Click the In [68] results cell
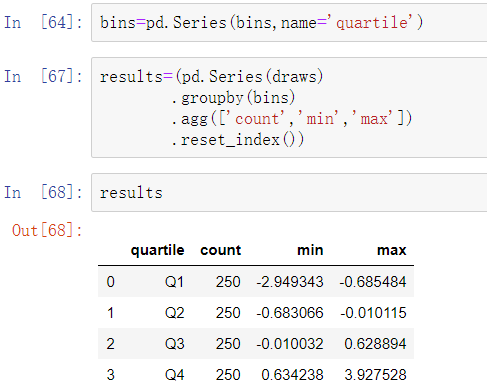Image resolution: width=487 pixels, height=388 pixels. [x=289, y=192]
